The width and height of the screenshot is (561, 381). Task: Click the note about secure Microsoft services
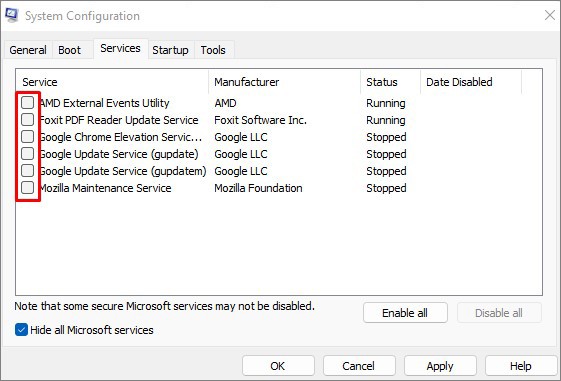point(164,306)
